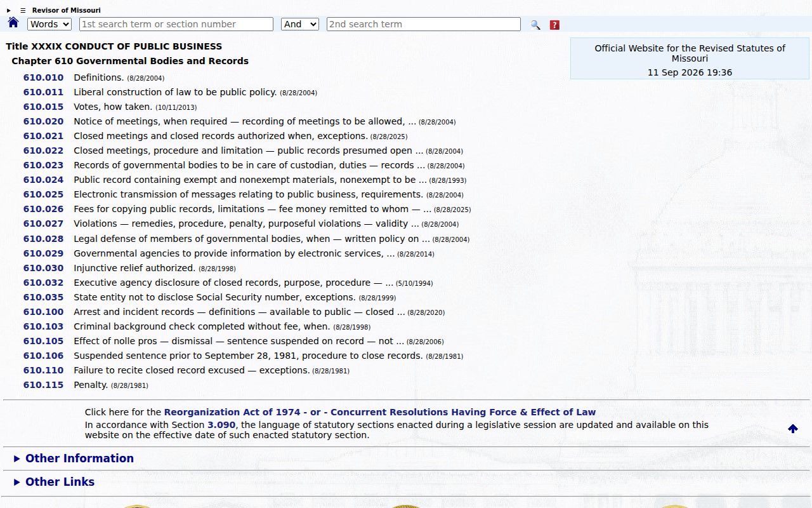This screenshot has width=812, height=508.
Task: Open section 610.115 Penalty
Action: click(43, 385)
